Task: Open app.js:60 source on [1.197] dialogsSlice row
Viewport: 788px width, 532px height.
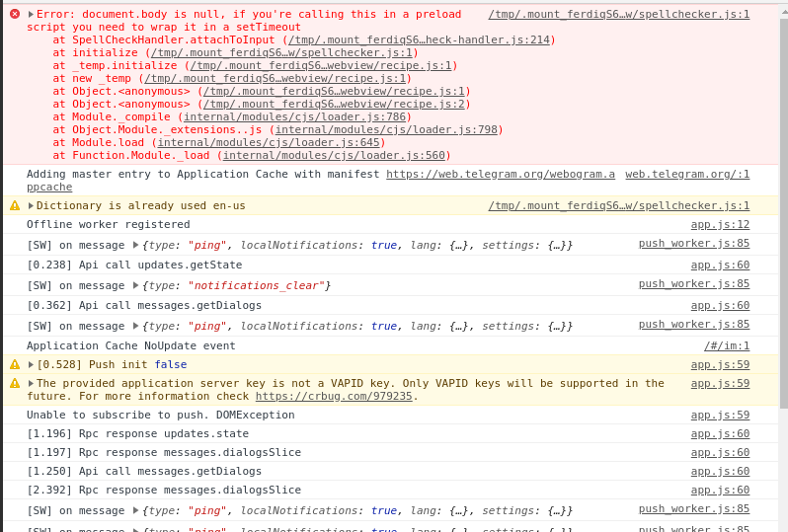Action: coord(720,452)
